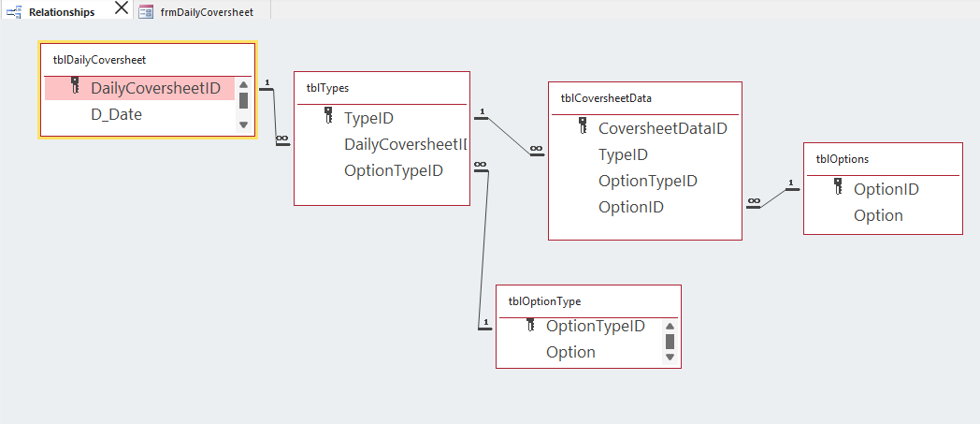Image resolution: width=980 pixels, height=424 pixels.
Task: Select the OptionTypeID field in tblTypes
Action: tap(394, 170)
